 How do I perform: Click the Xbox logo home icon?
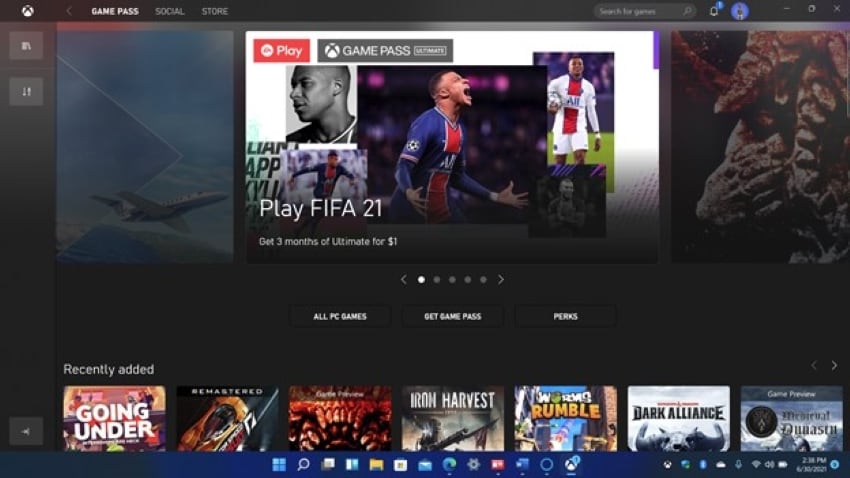[28, 11]
